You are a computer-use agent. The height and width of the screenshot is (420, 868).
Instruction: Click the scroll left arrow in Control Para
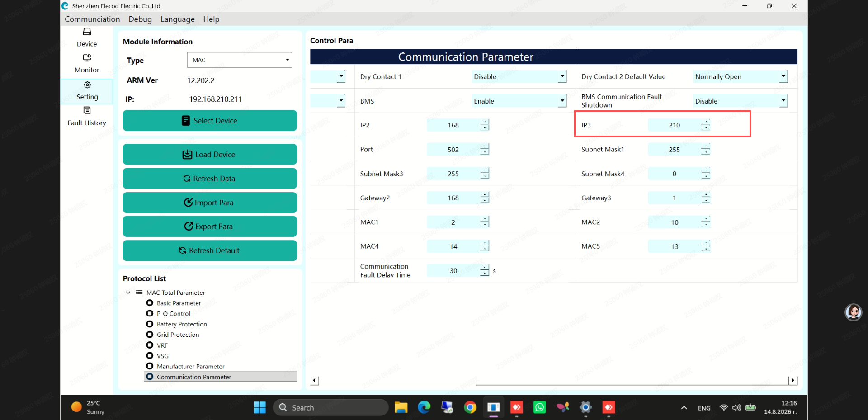click(315, 381)
